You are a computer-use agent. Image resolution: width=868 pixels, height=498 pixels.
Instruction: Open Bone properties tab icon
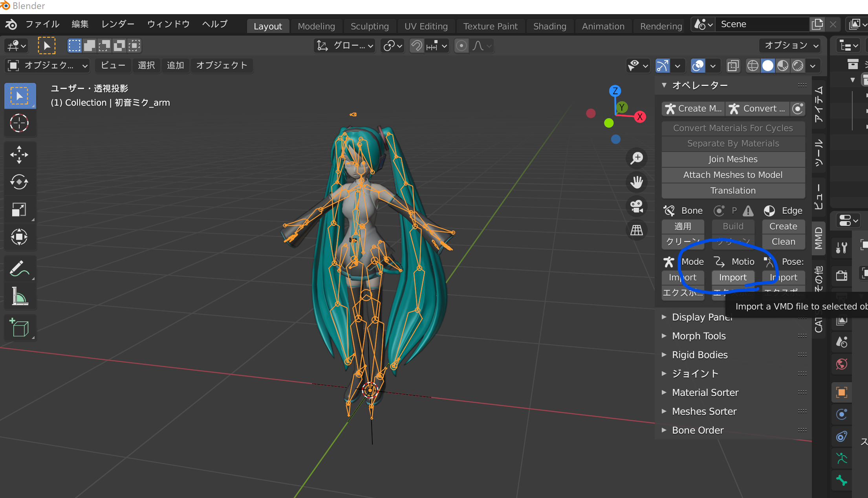point(842,480)
